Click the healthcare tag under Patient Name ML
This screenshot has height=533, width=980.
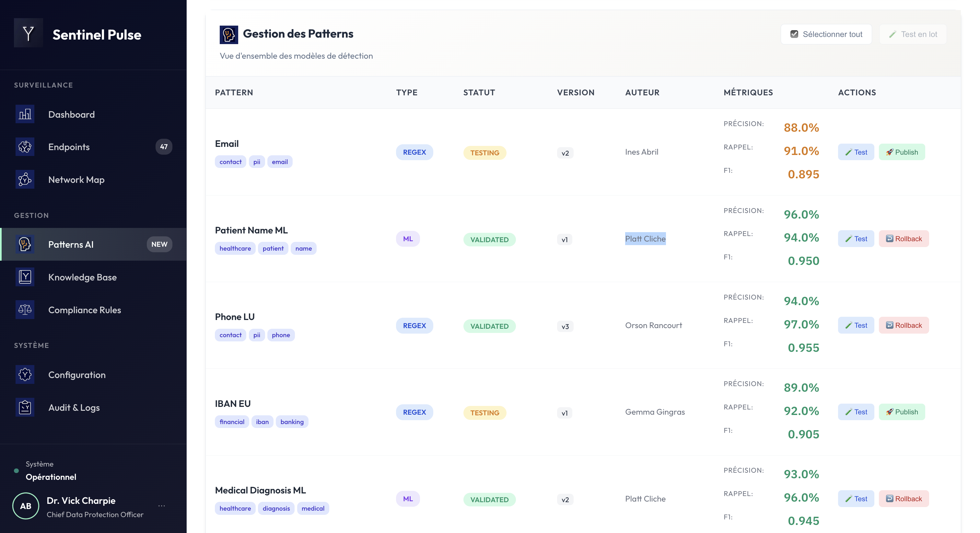235,249
